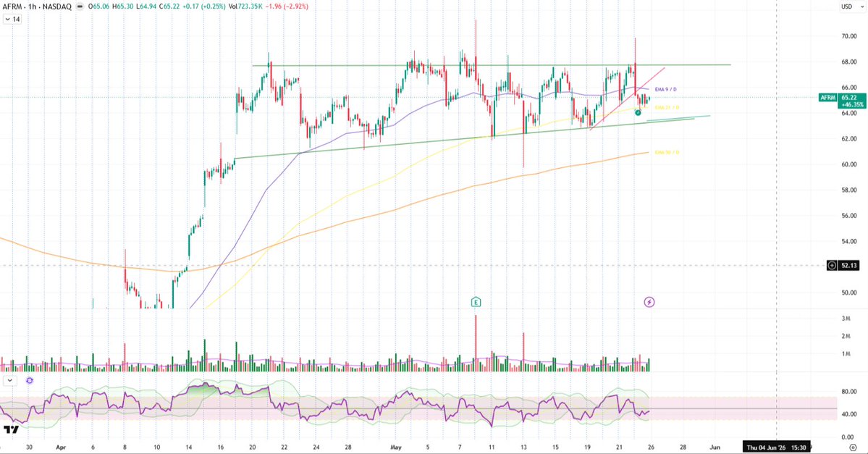Click the May label on time axis
868x454 pixels.
(x=395, y=447)
